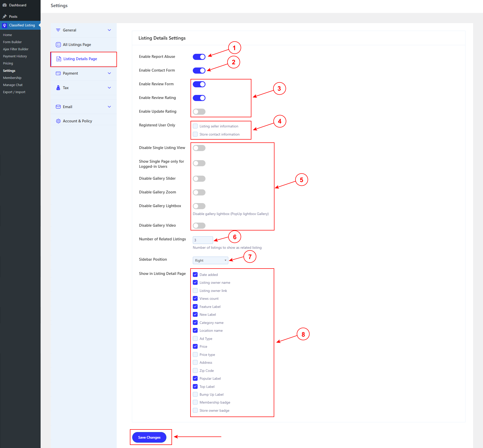Check the Ad Type checkbox
The height and width of the screenshot is (448, 483).
[195, 339]
